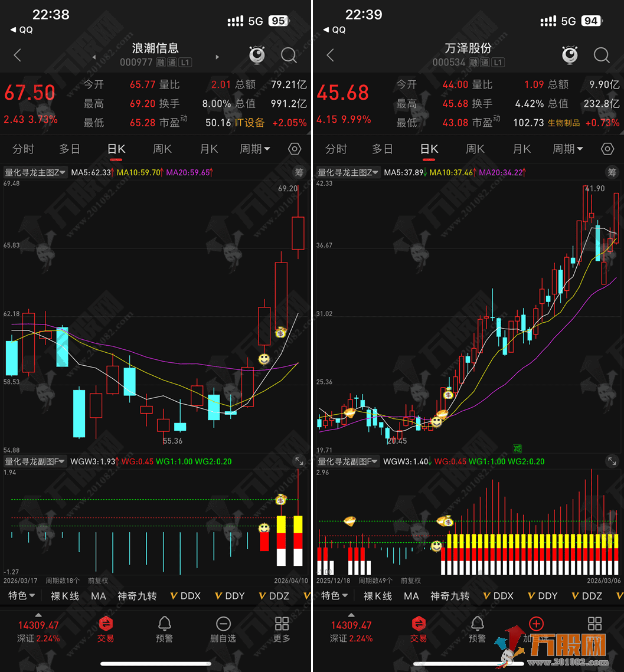This screenshot has width=624, height=672.
Task: Select the 周K weekly chart tab
Action: coord(162,149)
